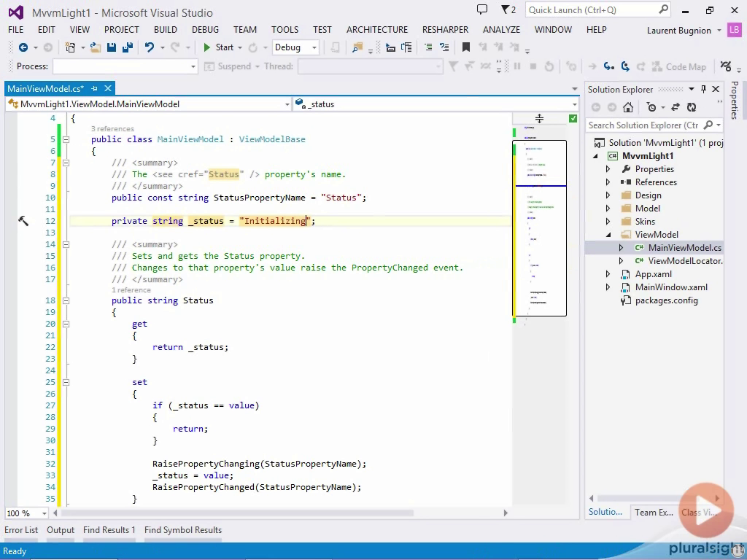This screenshot has height=560, width=747.
Task: Expand the References node in Solution Explorer
Action: point(608,182)
